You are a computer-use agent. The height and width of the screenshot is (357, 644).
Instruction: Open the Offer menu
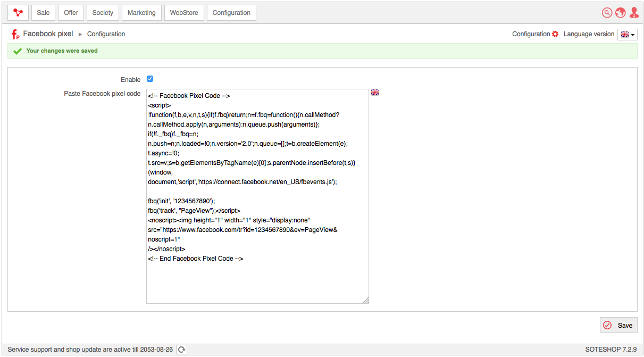[71, 13]
